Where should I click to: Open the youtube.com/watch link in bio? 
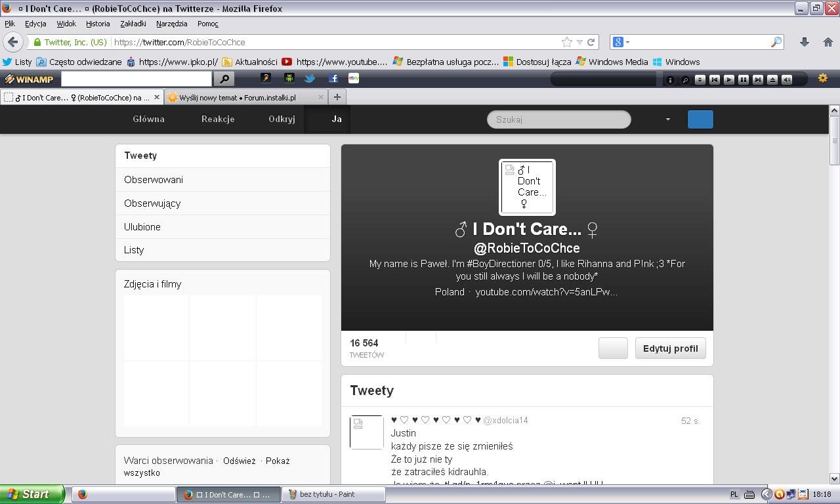pos(546,291)
